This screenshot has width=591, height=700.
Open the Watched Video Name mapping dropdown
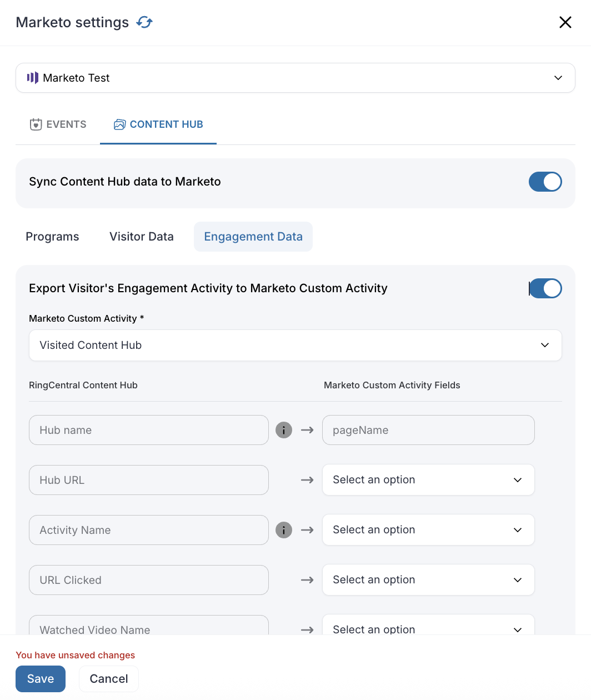[x=428, y=625]
